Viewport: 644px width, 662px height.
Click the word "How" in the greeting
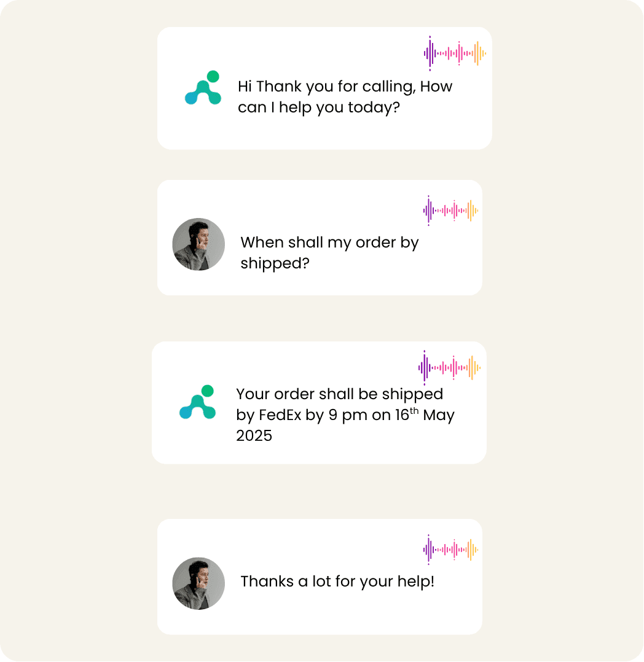click(436, 87)
